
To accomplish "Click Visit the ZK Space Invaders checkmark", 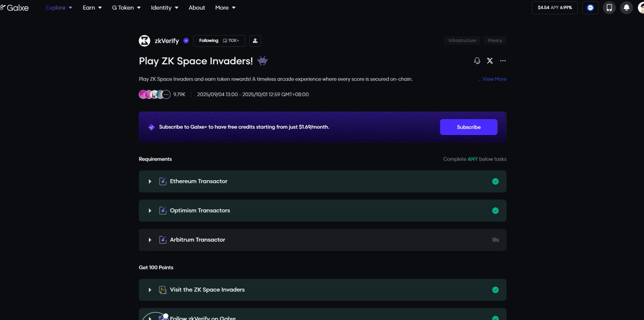I will click(x=495, y=290).
